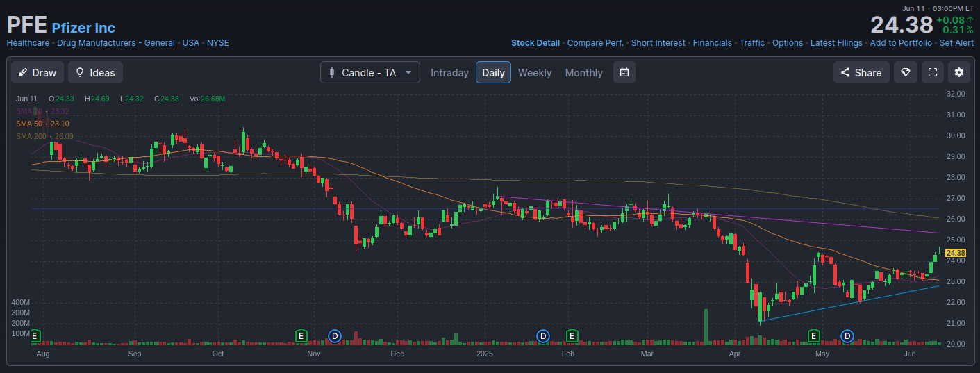Enter fullscreen chart mode
The height and width of the screenshot is (373, 980).
pos(933,72)
